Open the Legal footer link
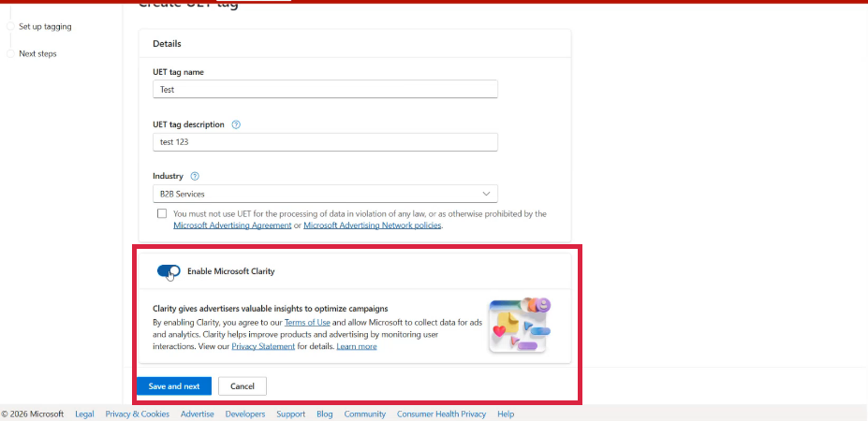This screenshot has width=868, height=421. tap(84, 414)
